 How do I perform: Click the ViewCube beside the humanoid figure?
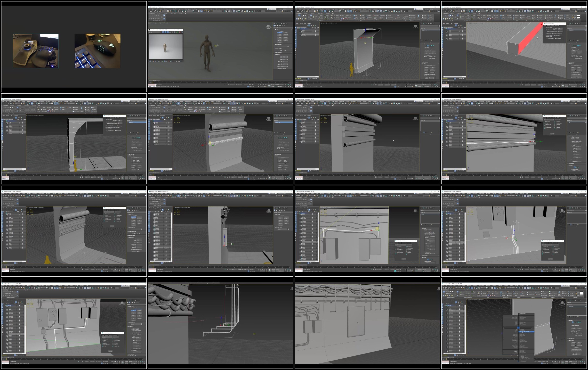268,27
